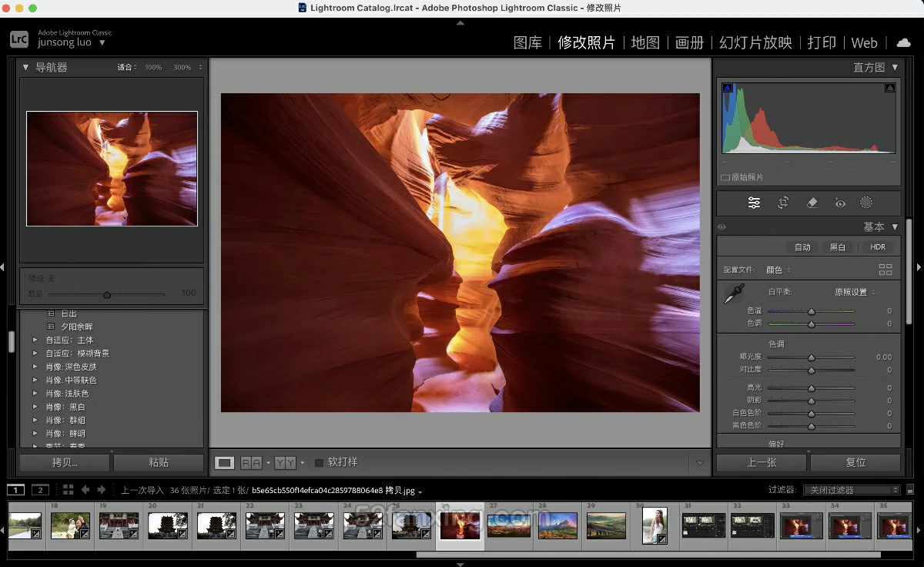Image resolution: width=924 pixels, height=567 pixels.
Task: Select main window display button 1
Action: tap(16, 490)
